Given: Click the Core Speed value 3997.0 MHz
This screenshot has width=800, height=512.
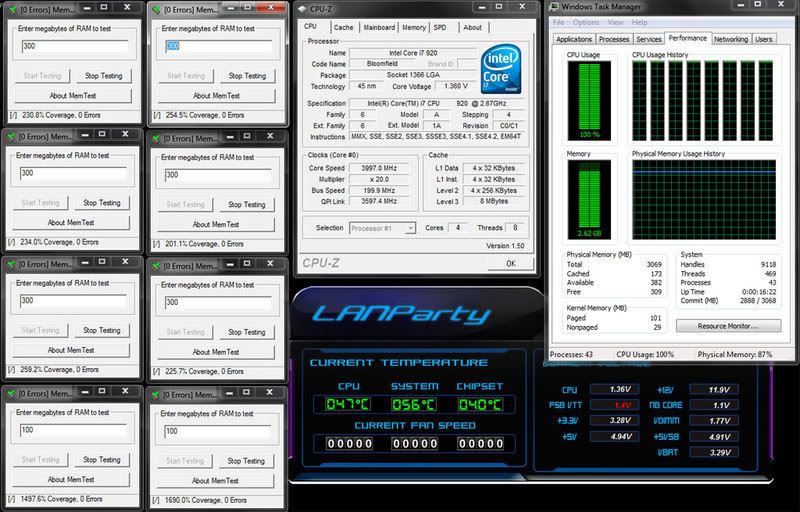Looking at the screenshot, I should point(379,168).
